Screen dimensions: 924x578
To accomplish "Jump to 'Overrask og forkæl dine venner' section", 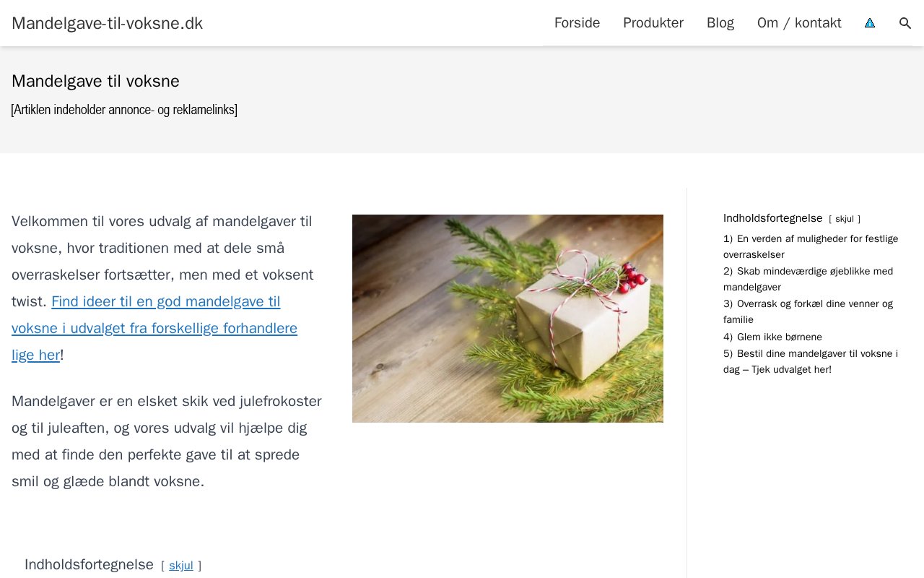I will click(x=808, y=311).
